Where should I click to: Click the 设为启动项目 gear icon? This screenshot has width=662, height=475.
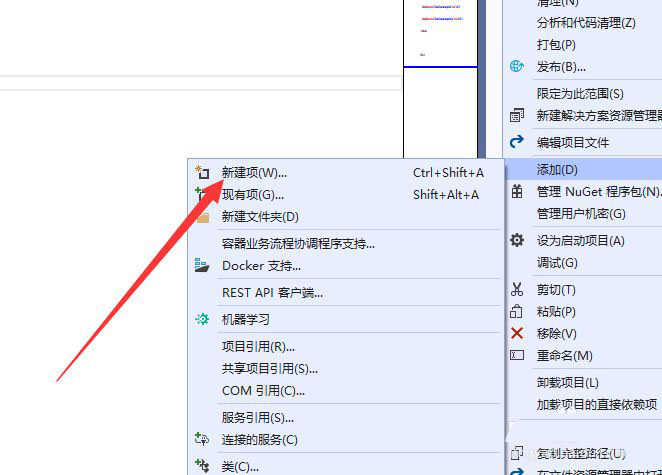517,240
